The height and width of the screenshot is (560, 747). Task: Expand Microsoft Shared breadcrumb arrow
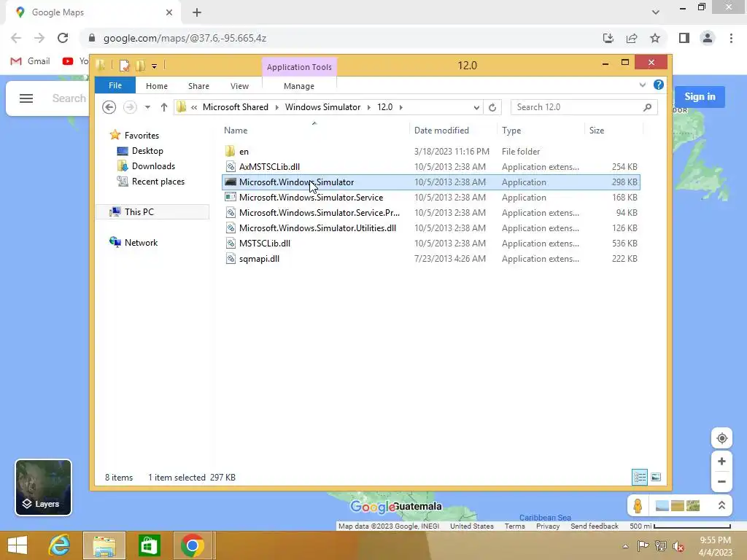click(276, 107)
